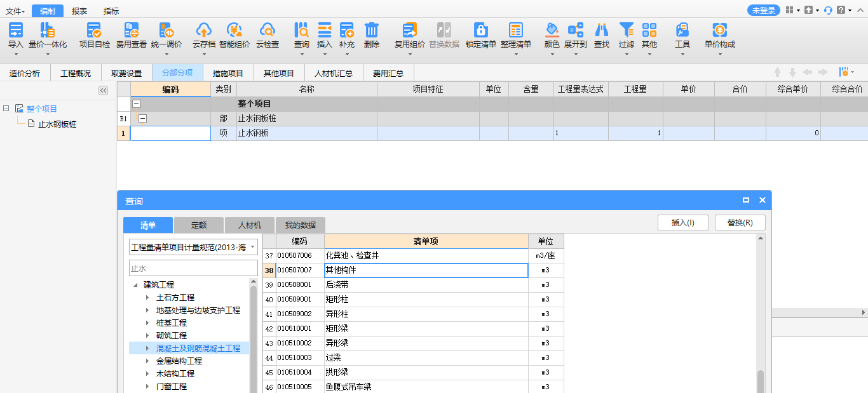
Task: Collapse the left panel with double-chevron
Action: tap(103, 91)
